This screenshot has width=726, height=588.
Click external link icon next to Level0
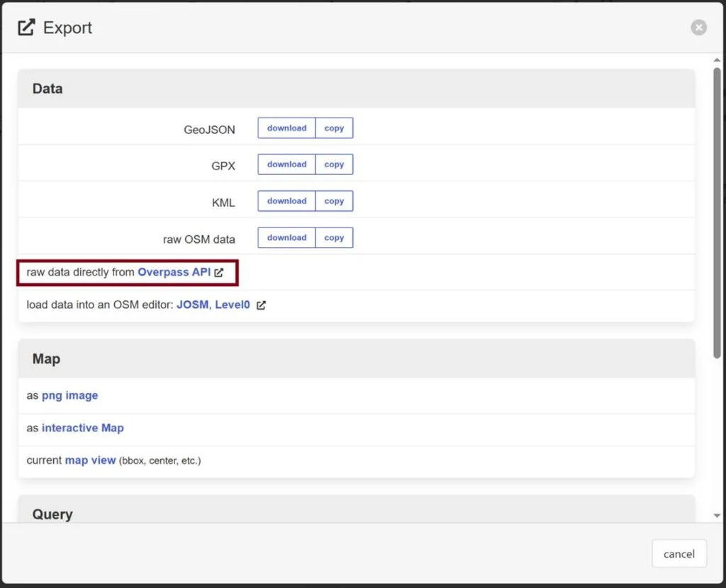261,305
